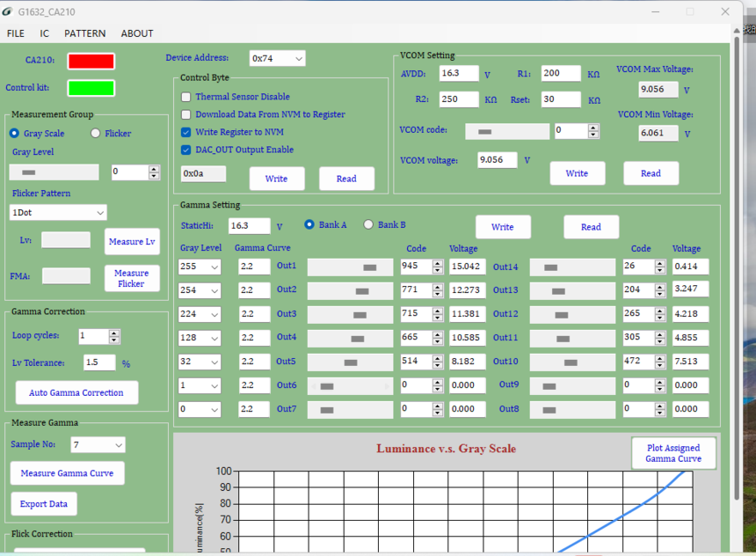756x556 pixels.
Task: Open the FILE menu
Action: [16, 33]
